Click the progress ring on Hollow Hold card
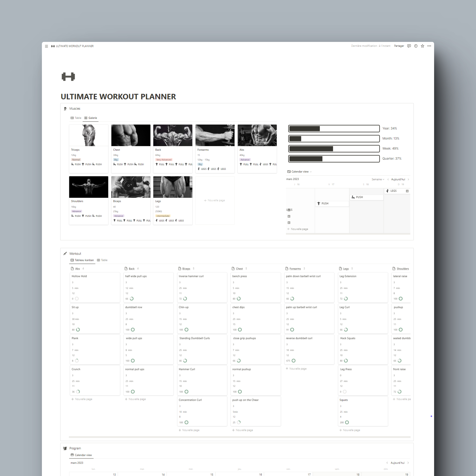The height and width of the screenshot is (476, 476). pyautogui.click(x=77, y=299)
